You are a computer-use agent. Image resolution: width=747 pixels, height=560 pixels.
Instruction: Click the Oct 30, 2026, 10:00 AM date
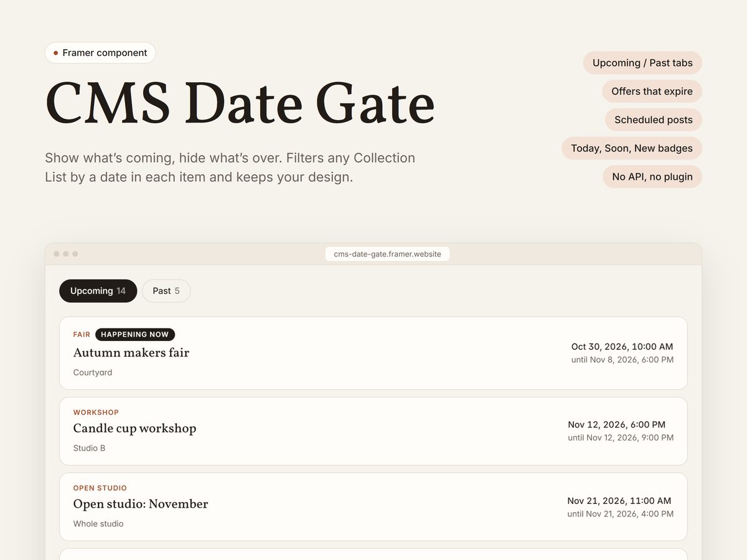[x=622, y=347]
